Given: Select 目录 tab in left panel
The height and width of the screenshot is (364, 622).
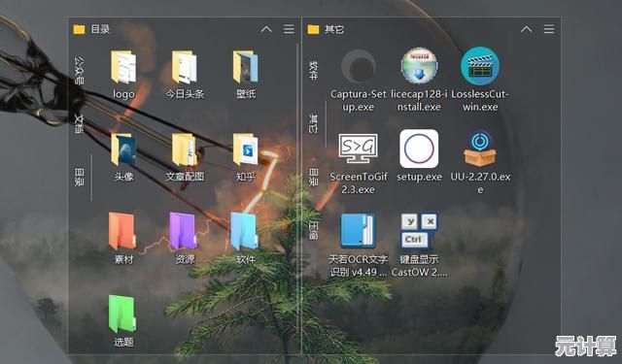Looking at the screenshot, I should click(x=79, y=177).
